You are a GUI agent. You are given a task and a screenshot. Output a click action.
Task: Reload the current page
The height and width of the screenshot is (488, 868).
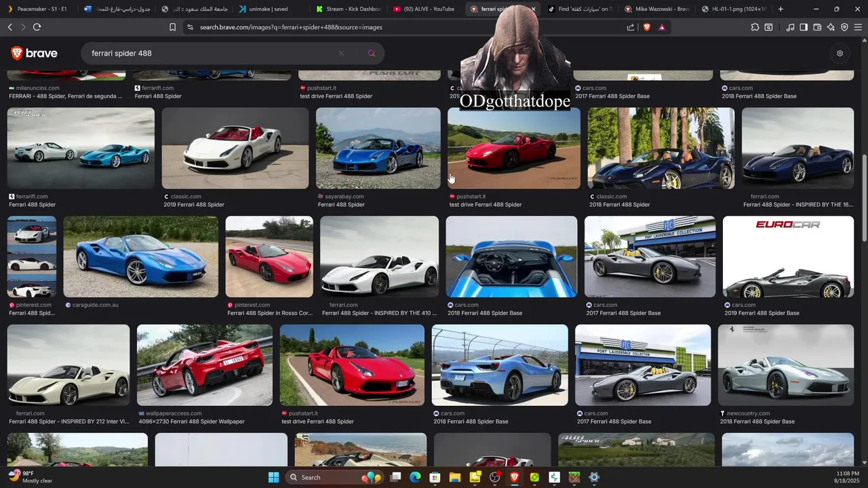click(37, 27)
